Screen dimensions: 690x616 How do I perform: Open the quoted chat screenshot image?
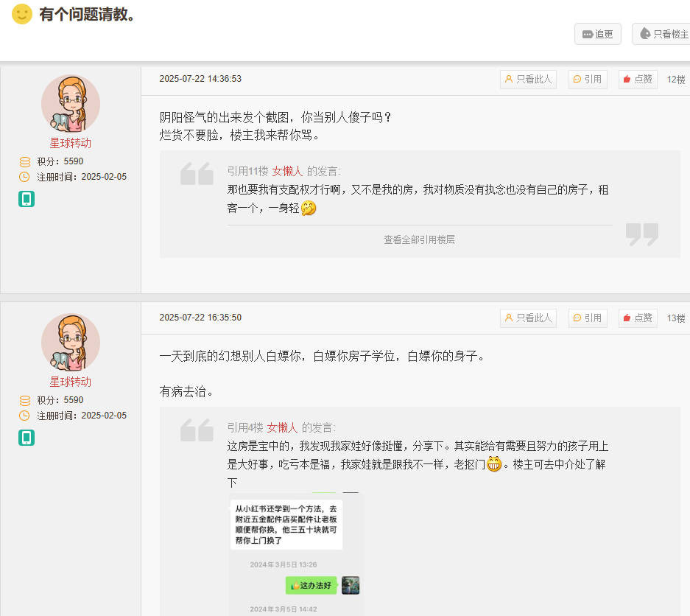tap(295, 553)
